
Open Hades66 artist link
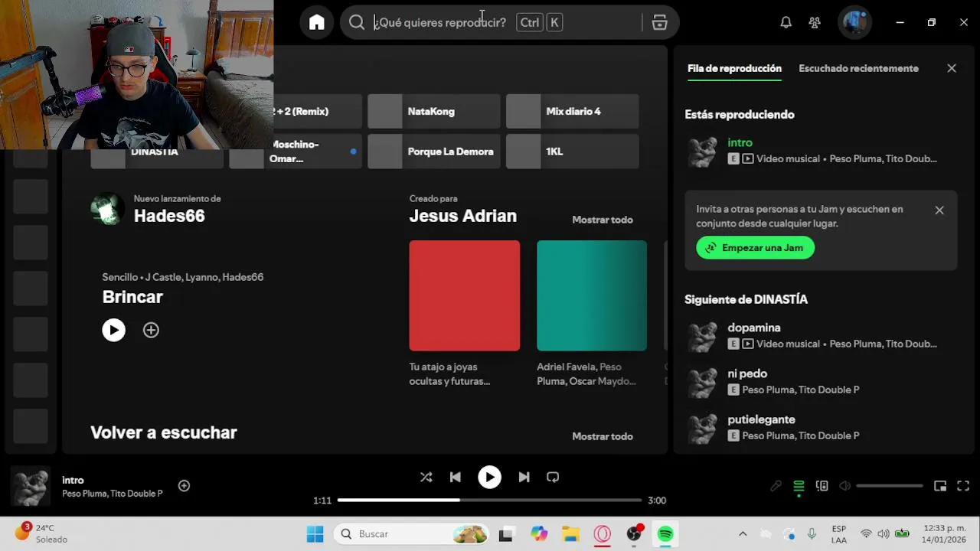tap(169, 216)
